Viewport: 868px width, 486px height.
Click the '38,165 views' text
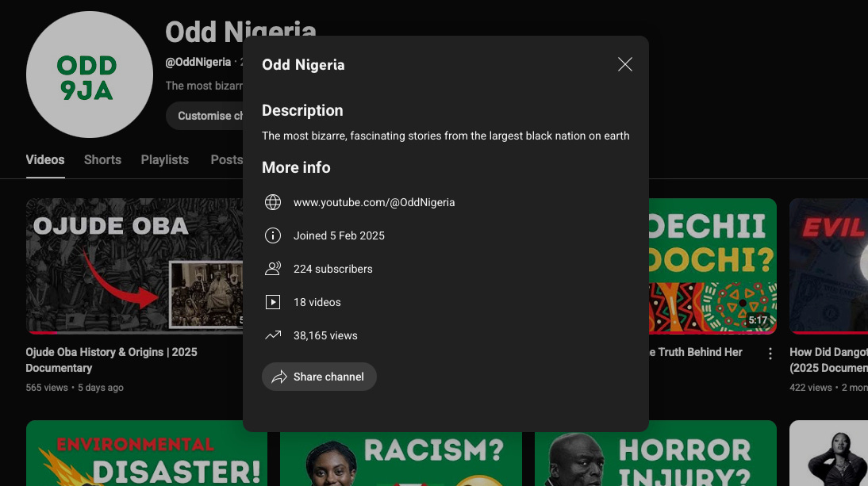(x=325, y=335)
